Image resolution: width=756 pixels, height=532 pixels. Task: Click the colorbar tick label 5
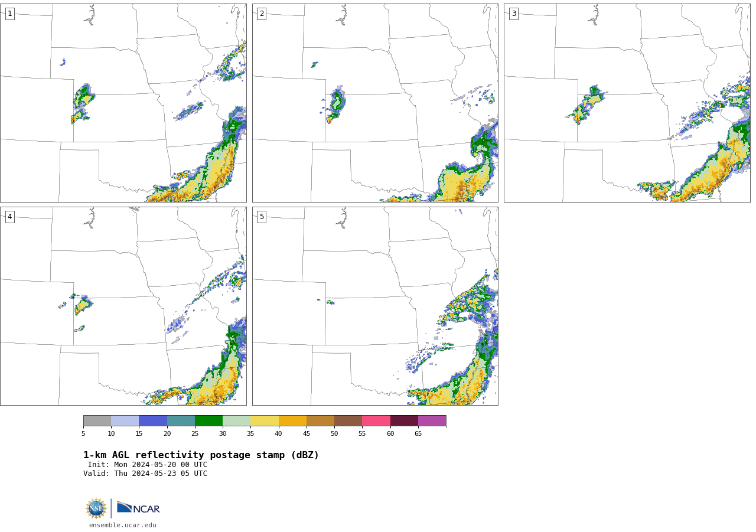click(x=83, y=434)
